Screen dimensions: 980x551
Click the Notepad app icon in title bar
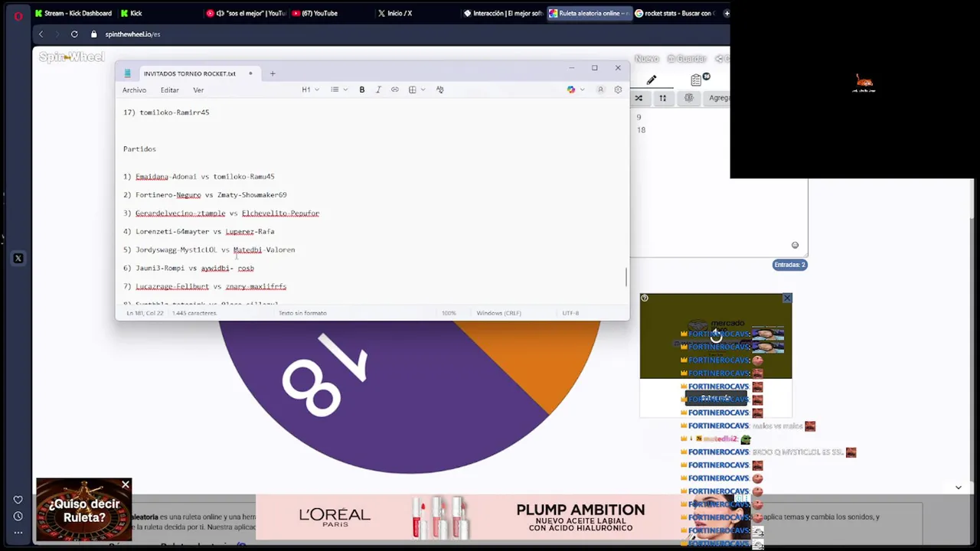tap(128, 73)
